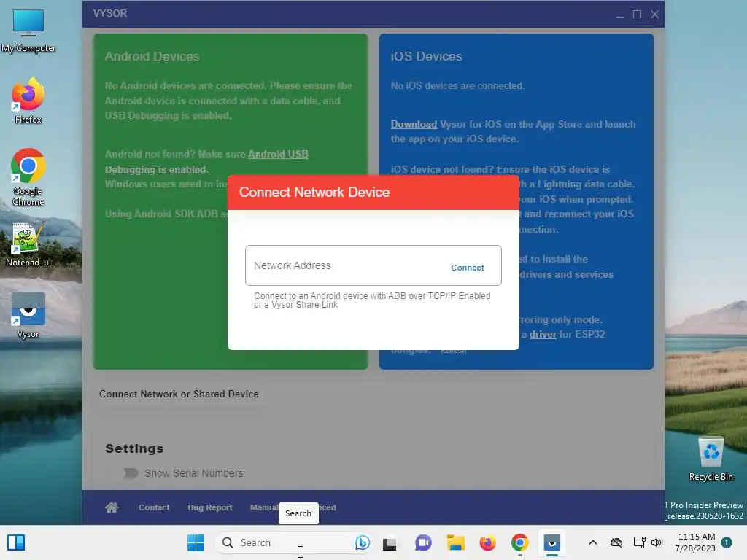Image resolution: width=747 pixels, height=560 pixels.
Task: Open the Manual link in footer
Action: [264, 507]
